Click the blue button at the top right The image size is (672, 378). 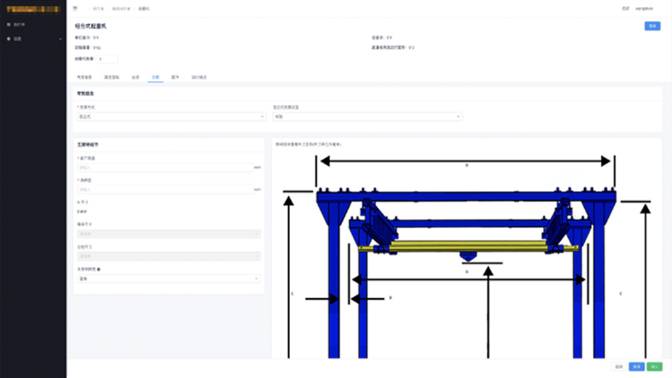tap(652, 26)
